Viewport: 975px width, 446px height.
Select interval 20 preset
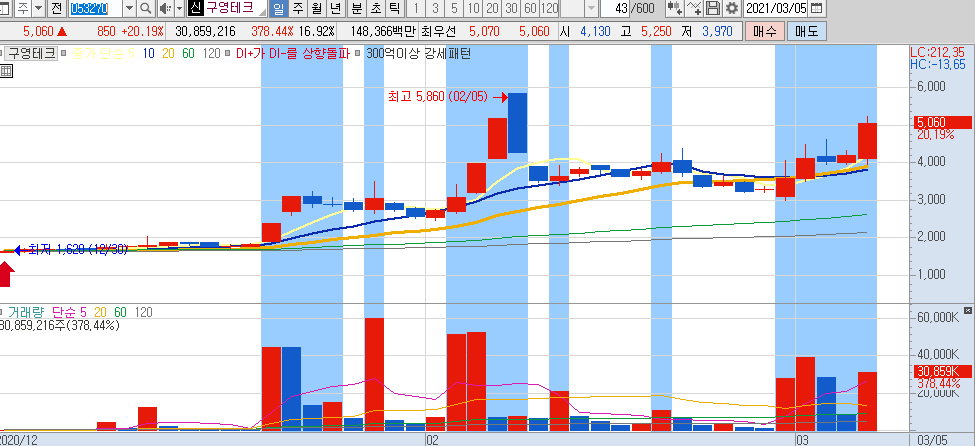pos(492,9)
